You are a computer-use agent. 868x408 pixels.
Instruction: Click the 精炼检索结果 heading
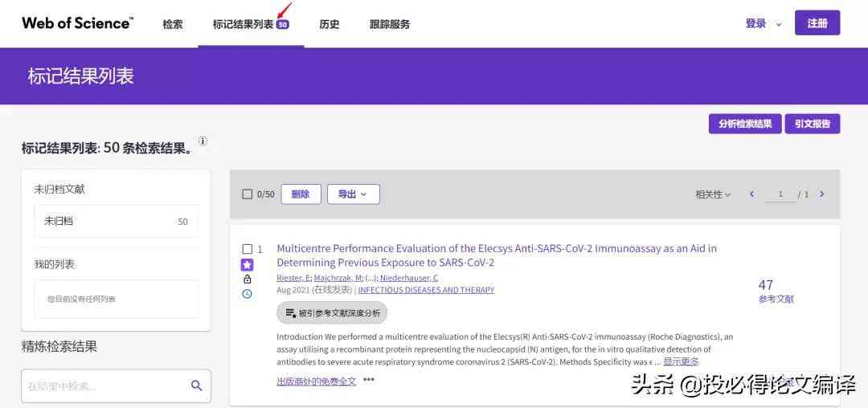[59, 347]
